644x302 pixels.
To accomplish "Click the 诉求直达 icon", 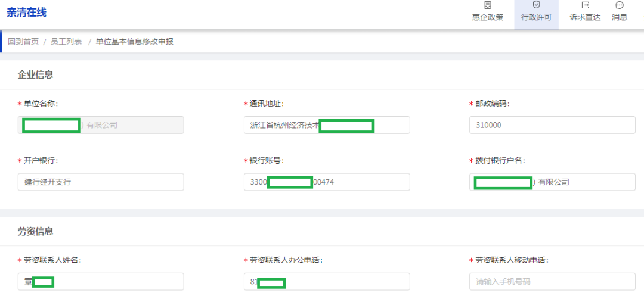I will pos(585,5).
